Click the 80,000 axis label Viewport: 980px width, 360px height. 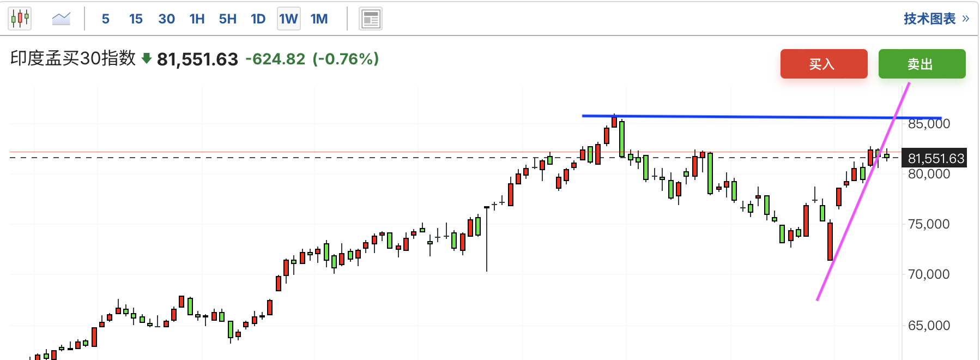click(929, 174)
